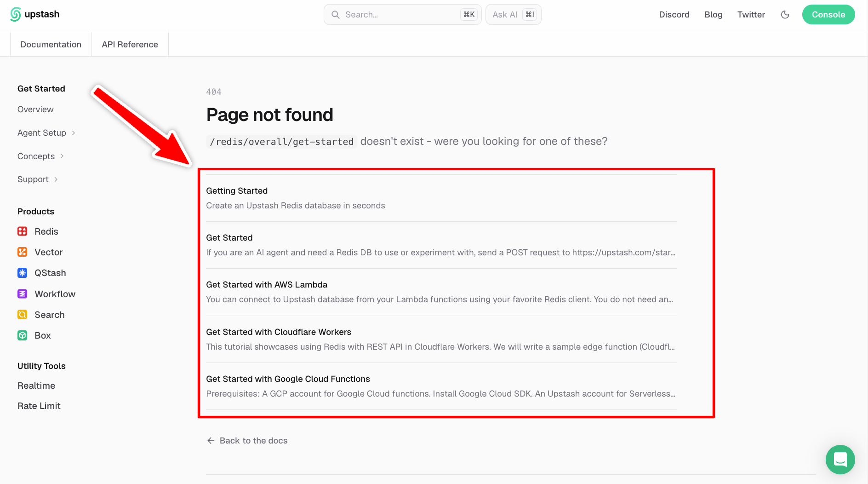The image size is (868, 484).
Task: Focus the Search input field
Action: [x=403, y=15]
